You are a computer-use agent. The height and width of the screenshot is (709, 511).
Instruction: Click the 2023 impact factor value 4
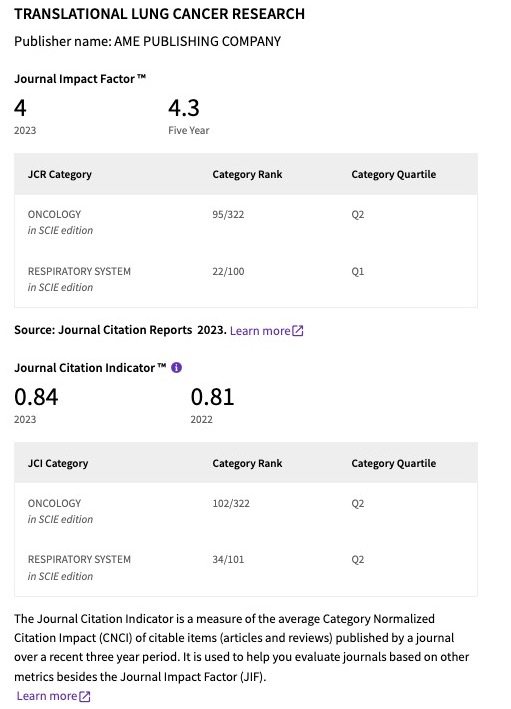(20, 109)
